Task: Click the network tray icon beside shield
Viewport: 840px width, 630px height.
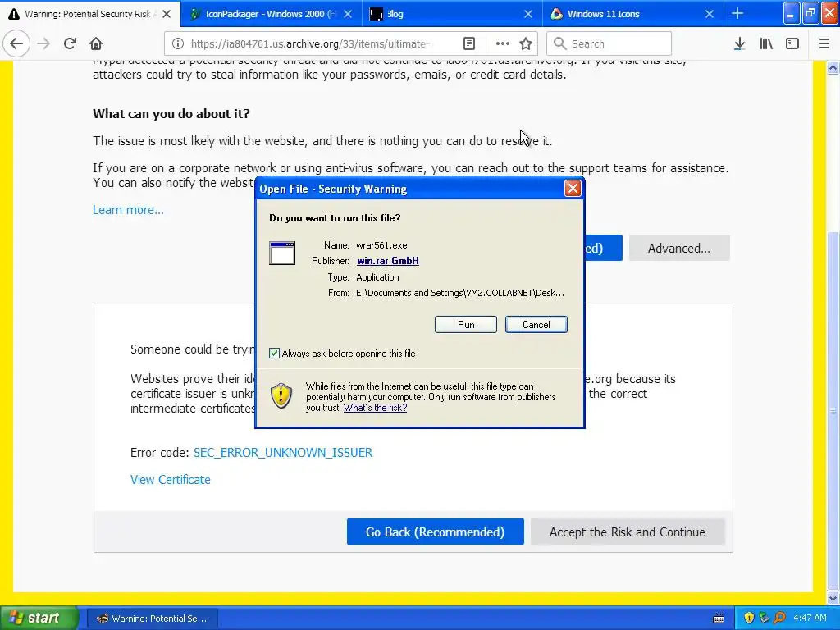Action: tap(764, 618)
